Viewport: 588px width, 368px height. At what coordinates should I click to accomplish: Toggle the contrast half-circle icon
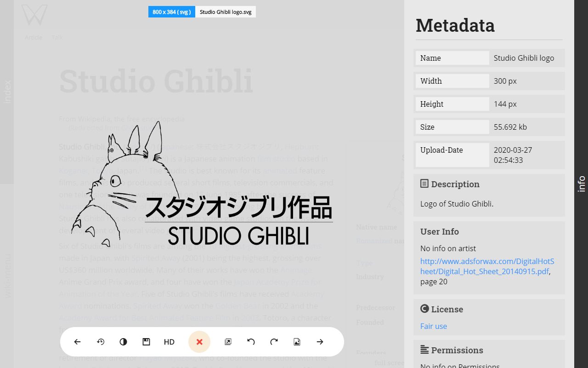123,342
